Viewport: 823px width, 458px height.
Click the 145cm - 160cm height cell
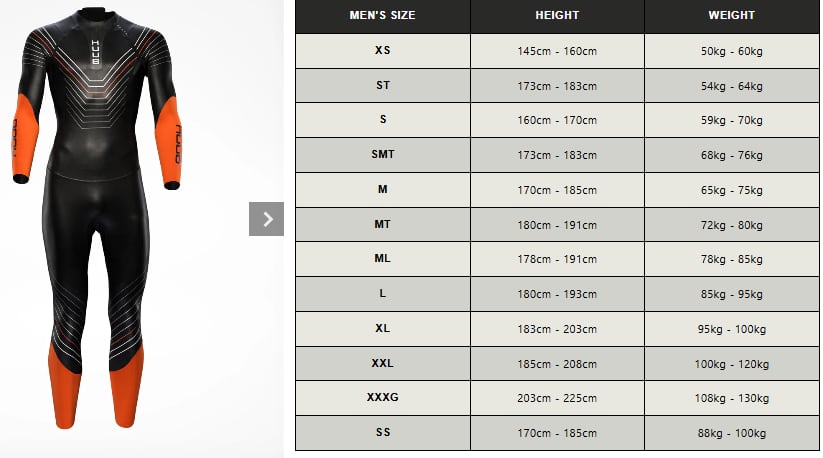point(557,50)
